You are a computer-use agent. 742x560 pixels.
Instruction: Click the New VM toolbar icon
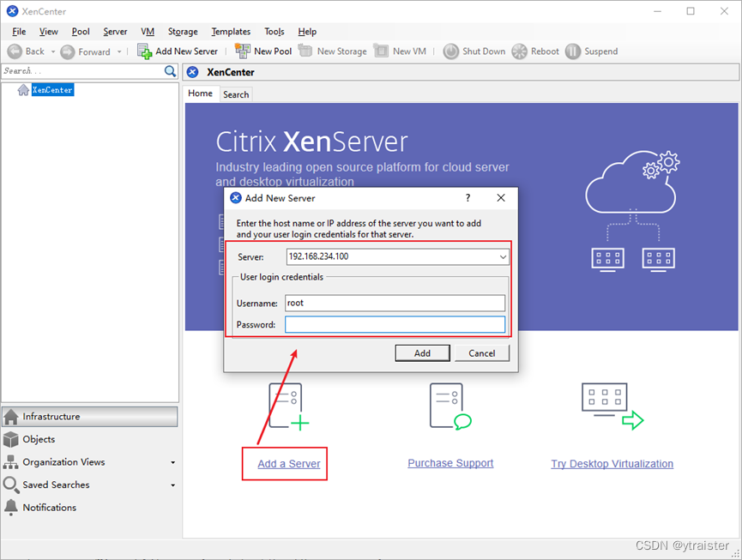(381, 51)
